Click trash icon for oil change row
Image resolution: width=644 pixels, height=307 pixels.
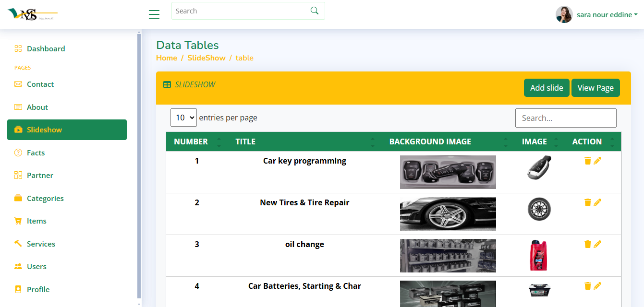(587, 245)
